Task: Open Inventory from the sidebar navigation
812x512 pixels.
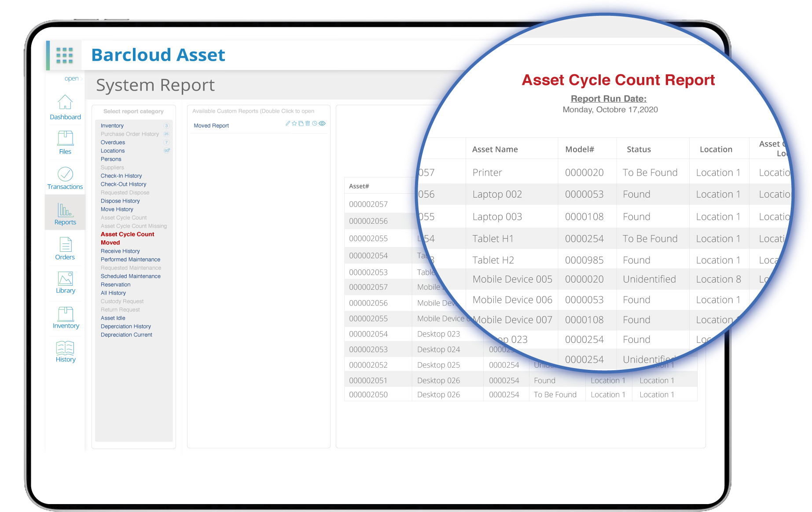Action: (66, 317)
